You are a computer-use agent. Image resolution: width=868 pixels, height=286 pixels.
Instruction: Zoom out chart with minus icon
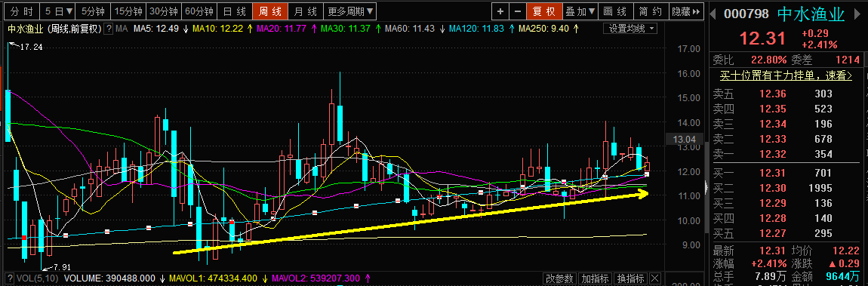517,11
